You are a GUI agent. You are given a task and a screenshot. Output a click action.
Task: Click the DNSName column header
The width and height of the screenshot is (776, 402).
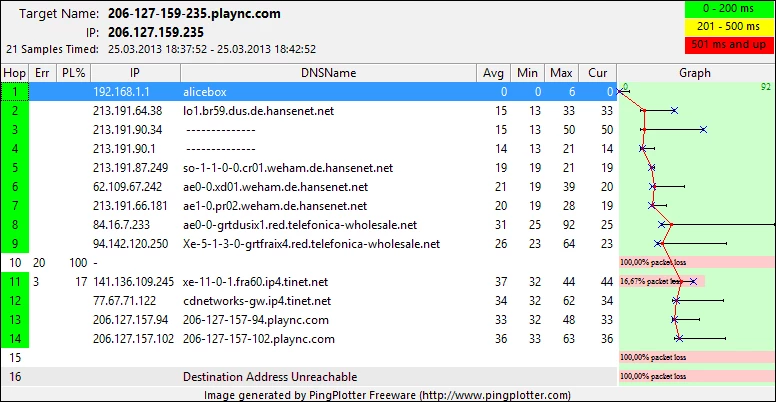pos(328,73)
